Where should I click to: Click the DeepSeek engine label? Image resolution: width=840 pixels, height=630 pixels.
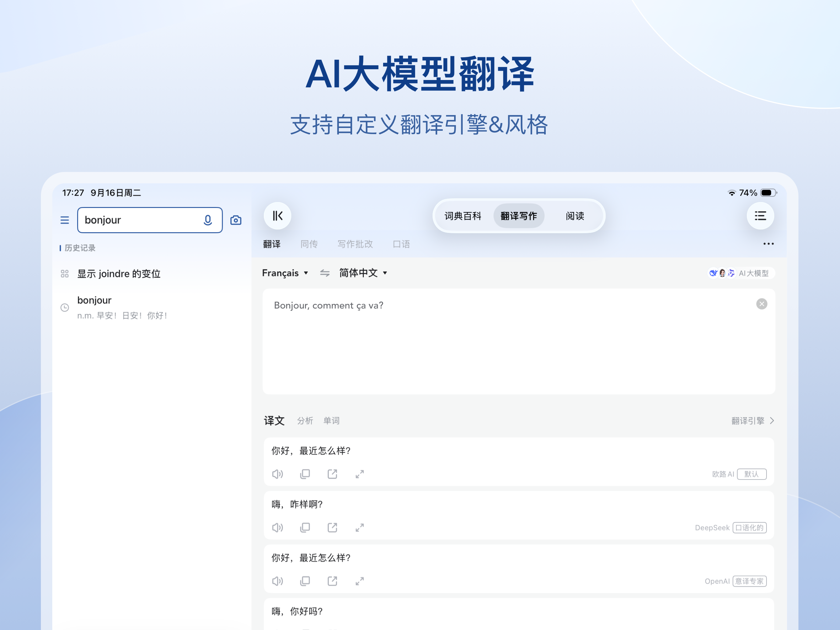(712, 527)
